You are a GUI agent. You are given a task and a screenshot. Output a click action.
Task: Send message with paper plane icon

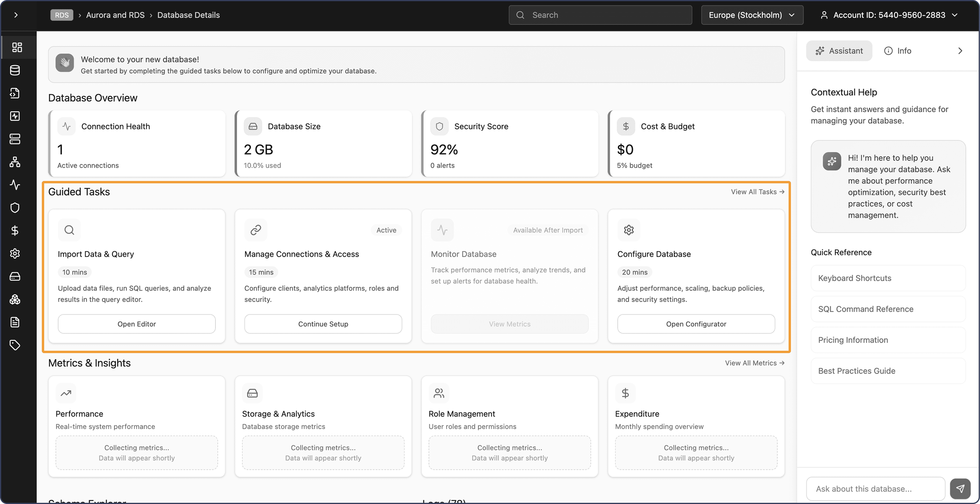click(960, 489)
